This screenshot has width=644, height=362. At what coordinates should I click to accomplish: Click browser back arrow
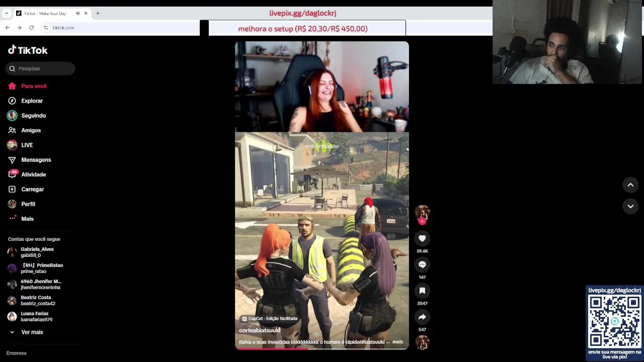(7, 28)
